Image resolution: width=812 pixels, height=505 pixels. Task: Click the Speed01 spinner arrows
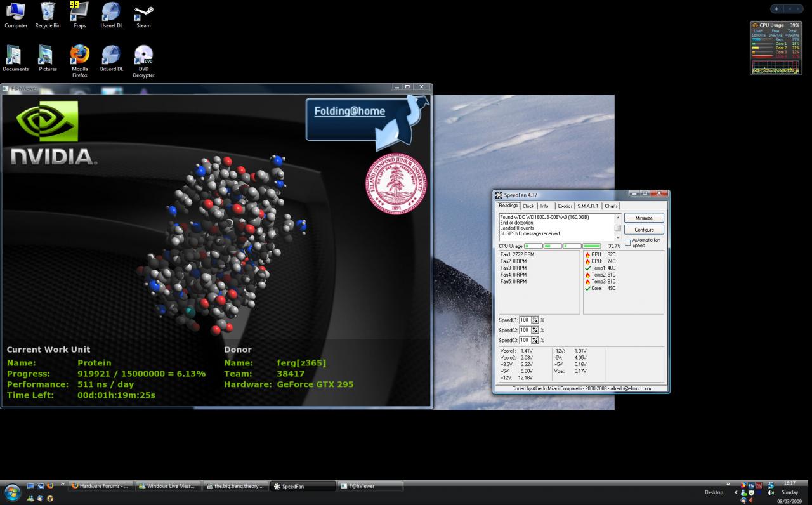(535, 320)
